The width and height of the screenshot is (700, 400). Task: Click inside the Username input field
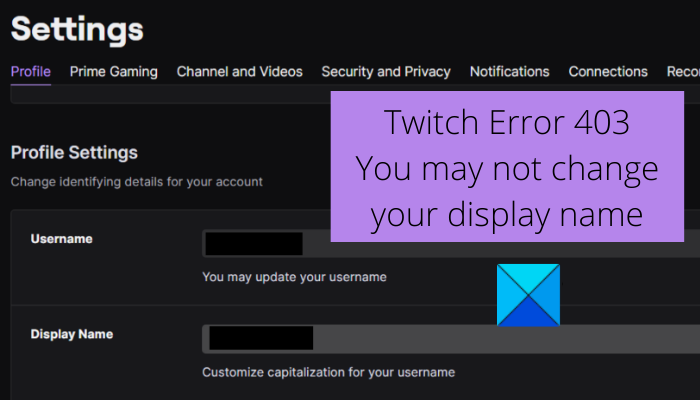click(x=400, y=244)
